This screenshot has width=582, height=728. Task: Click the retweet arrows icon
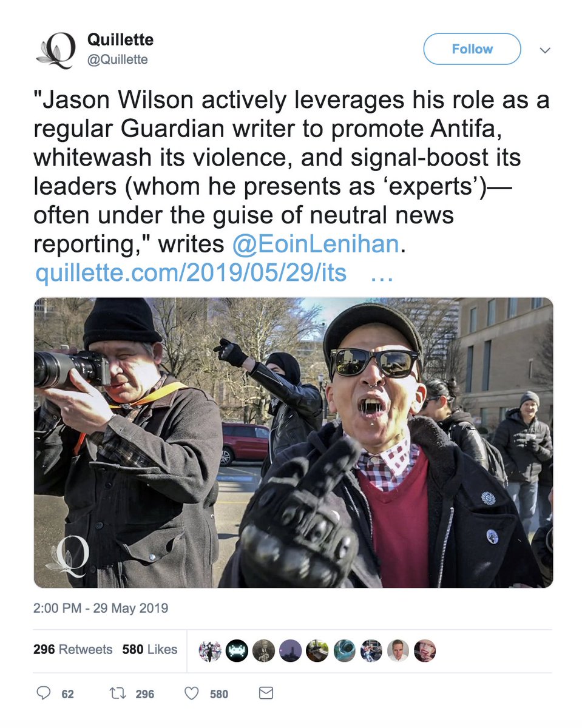click(x=118, y=693)
